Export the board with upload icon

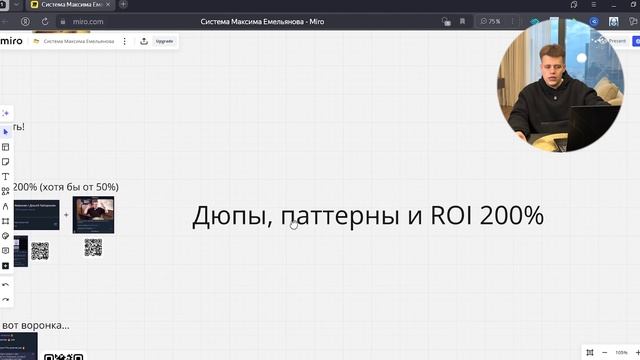click(144, 41)
